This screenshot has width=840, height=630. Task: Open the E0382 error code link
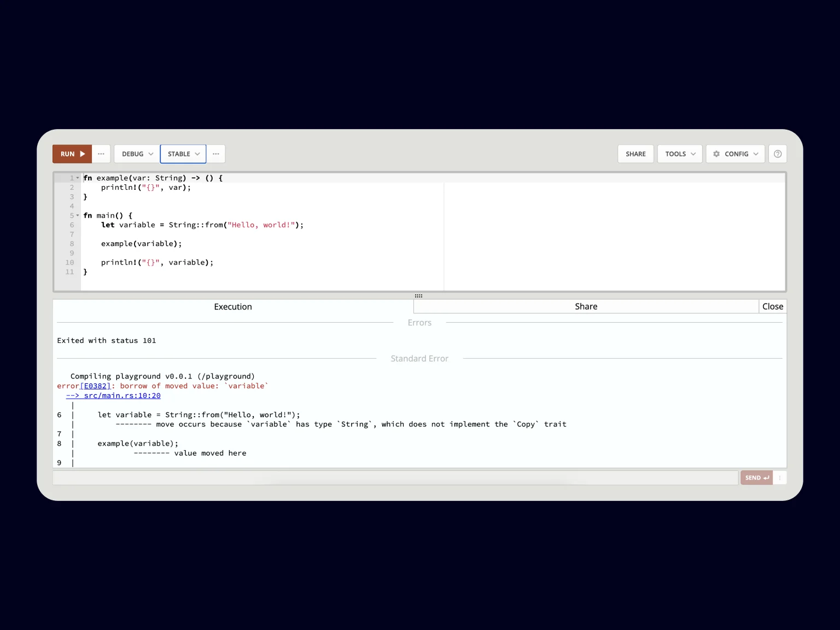pos(96,386)
